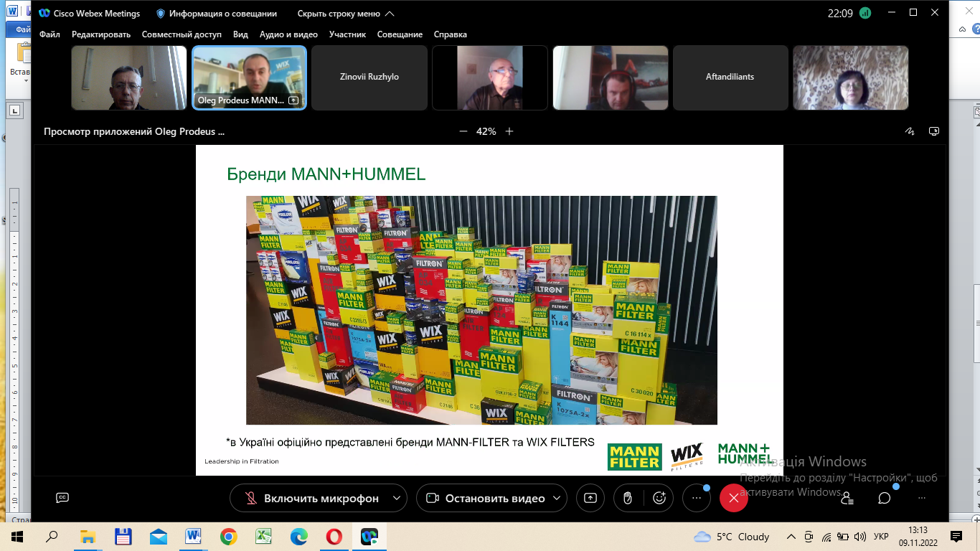Click the Word ruler tab selector
The height and width of the screenshot is (551, 980).
14,110
